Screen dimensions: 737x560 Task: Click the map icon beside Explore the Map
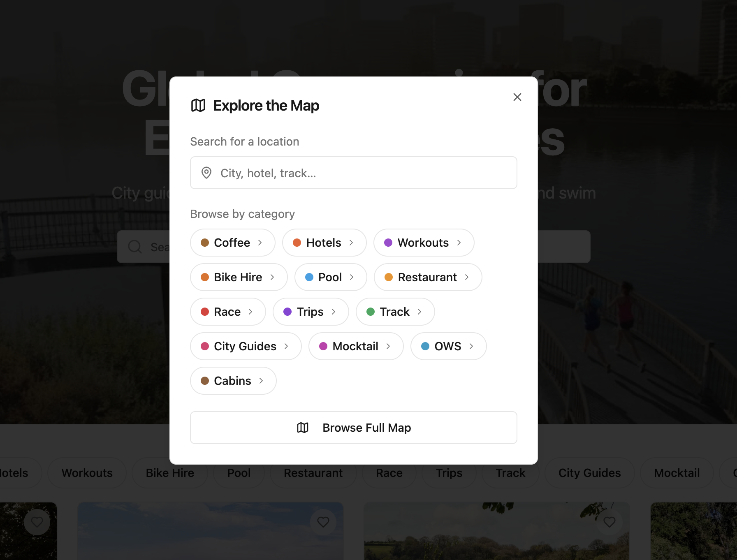pos(198,106)
